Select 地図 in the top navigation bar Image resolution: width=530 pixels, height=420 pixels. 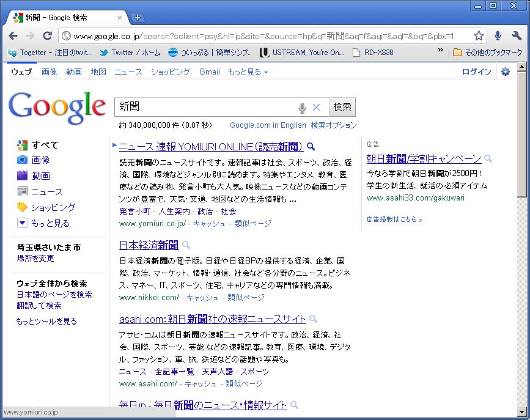coord(98,72)
